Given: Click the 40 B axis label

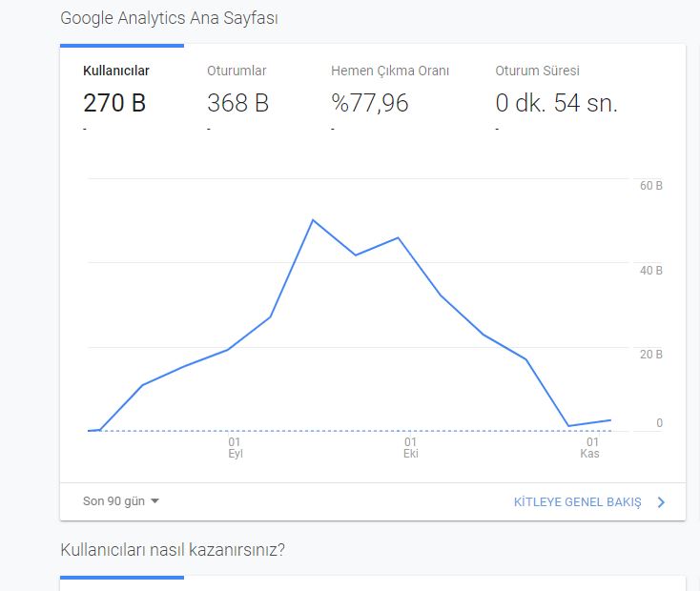Looking at the screenshot, I should 651,271.
